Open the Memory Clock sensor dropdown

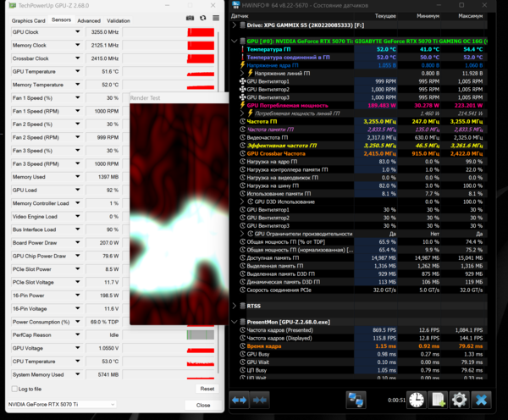[x=78, y=45]
